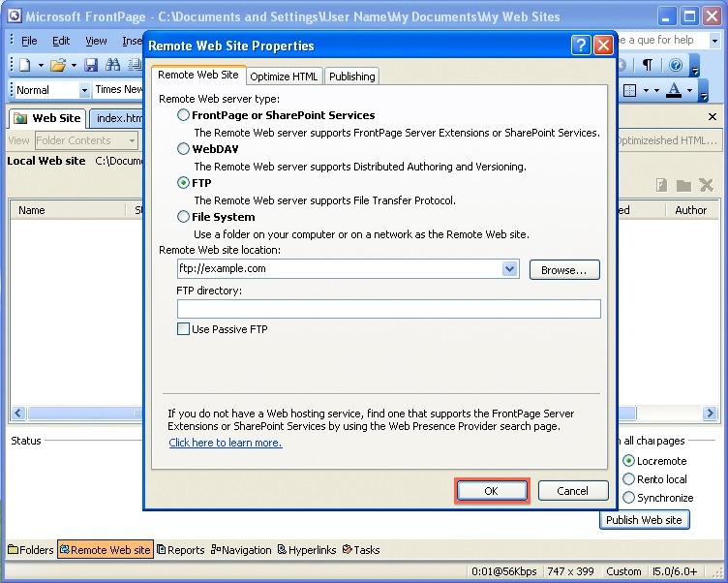This screenshot has width=728, height=583.
Task: Click the dialog's question mark help button
Action: [x=581, y=46]
